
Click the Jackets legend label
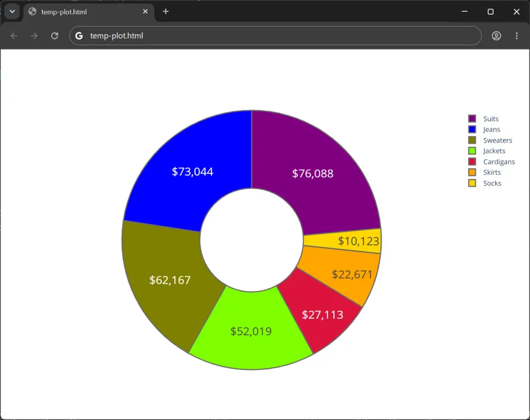(x=494, y=151)
